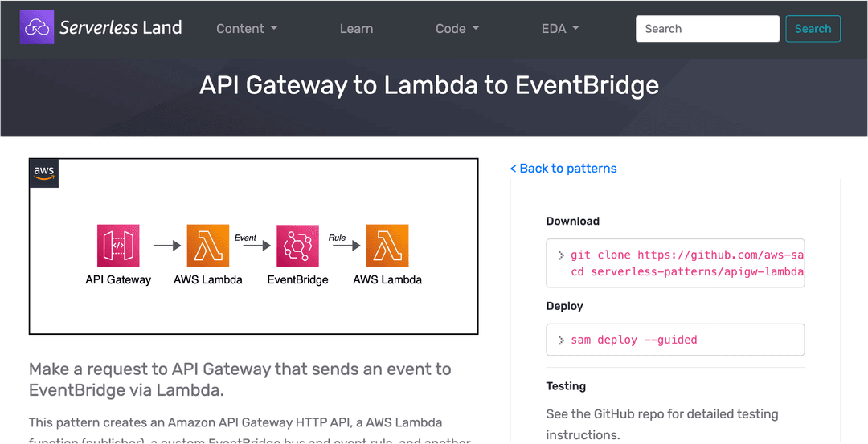This screenshot has height=444, width=868.
Task: Click the 'Make a request to API Gateway' summary
Action: click(x=240, y=379)
